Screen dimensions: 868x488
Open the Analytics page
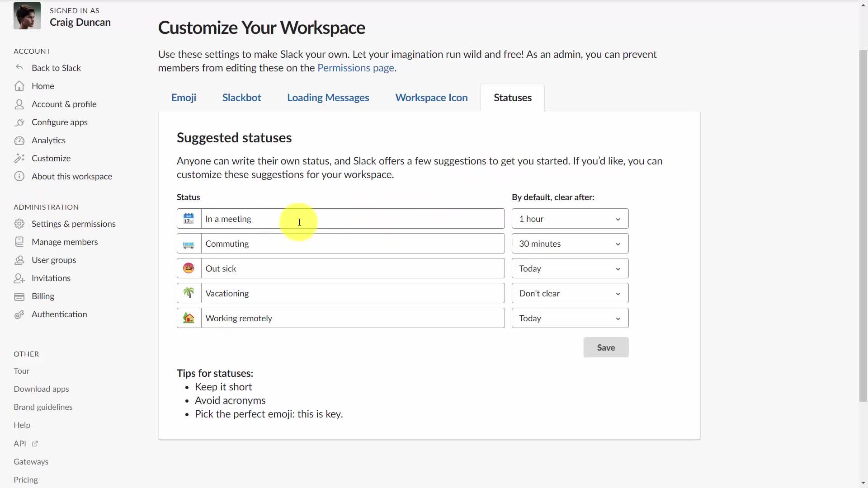click(48, 140)
